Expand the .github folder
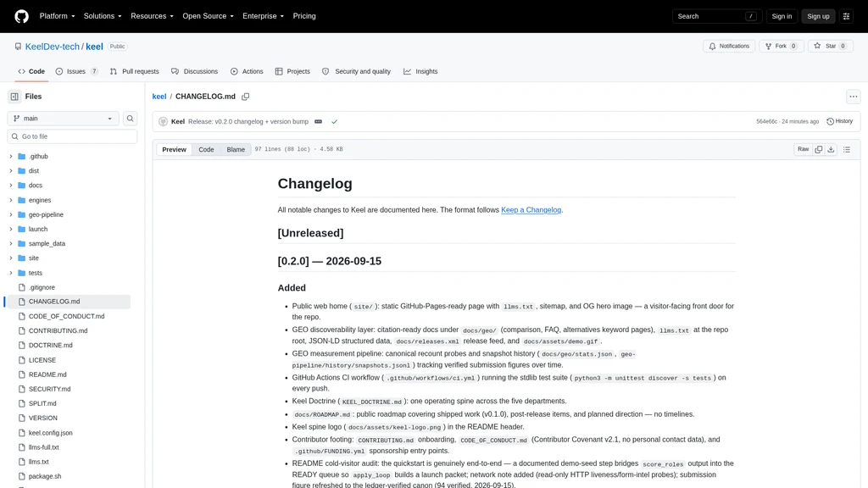The height and width of the screenshot is (488, 868). 10,157
